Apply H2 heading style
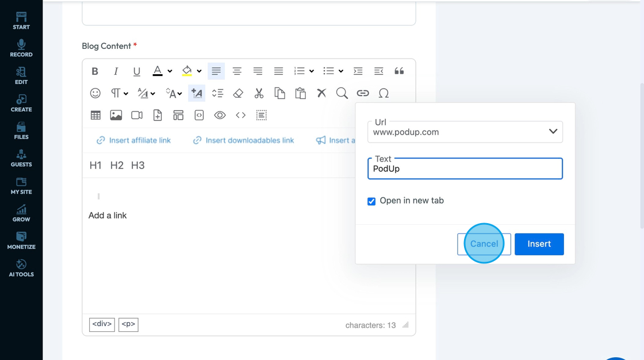Screen dimensions: 644x360 pos(117,165)
